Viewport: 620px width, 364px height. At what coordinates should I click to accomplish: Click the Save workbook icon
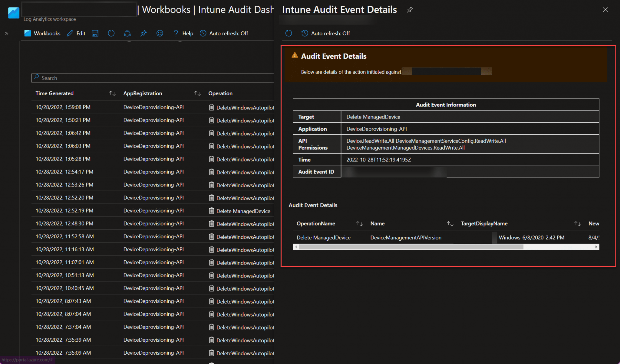coord(95,33)
